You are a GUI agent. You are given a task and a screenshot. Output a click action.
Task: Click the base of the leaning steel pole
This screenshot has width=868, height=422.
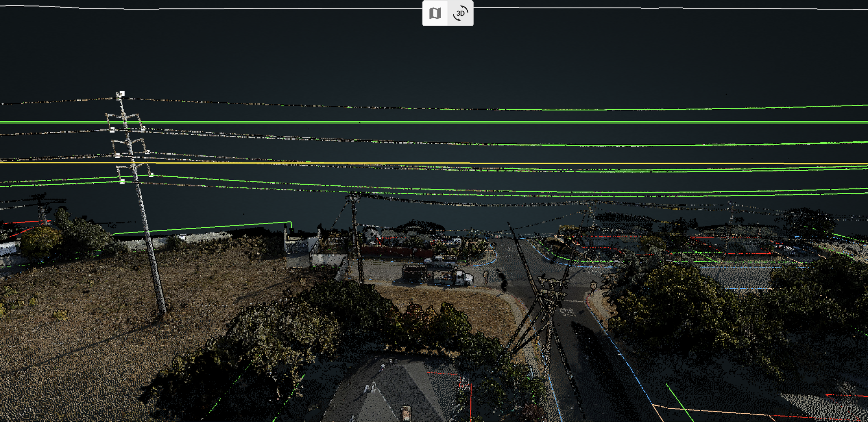coord(162,311)
